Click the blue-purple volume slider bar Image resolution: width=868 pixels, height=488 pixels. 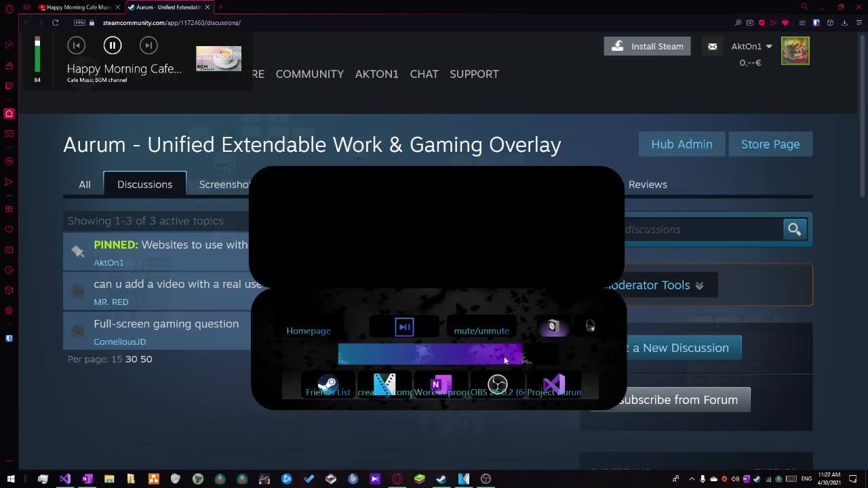click(430, 354)
